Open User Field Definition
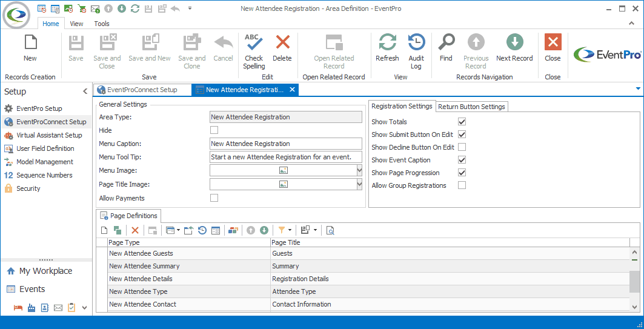This screenshot has width=644, height=329. point(45,148)
